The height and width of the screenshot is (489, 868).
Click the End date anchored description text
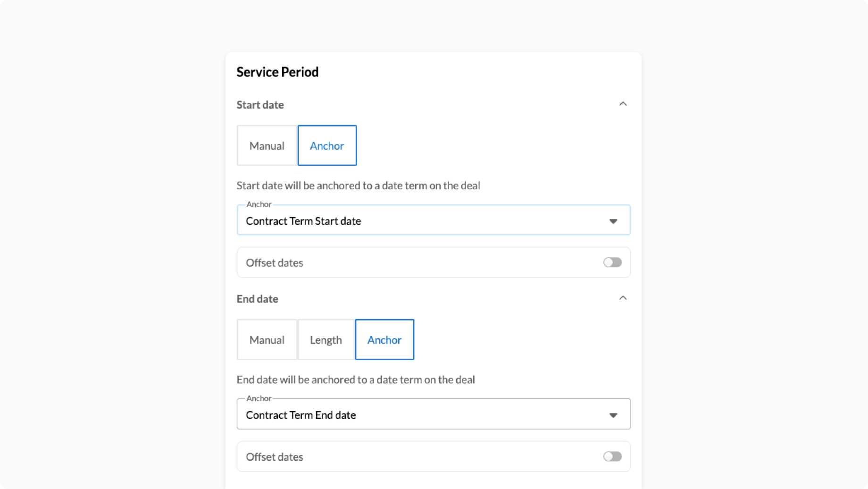pyautogui.click(x=355, y=379)
